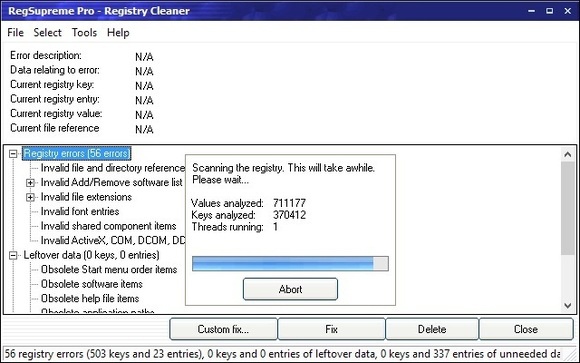Click the Close button at bottom
580x363 pixels.
526,329
